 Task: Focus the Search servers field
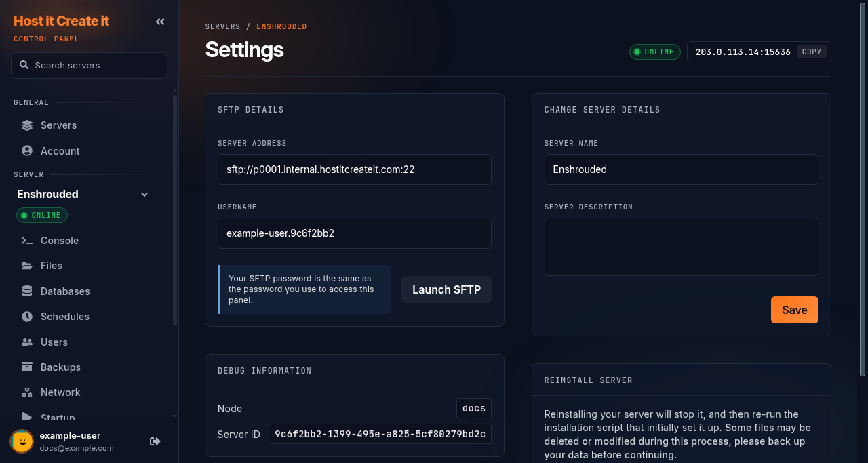89,65
